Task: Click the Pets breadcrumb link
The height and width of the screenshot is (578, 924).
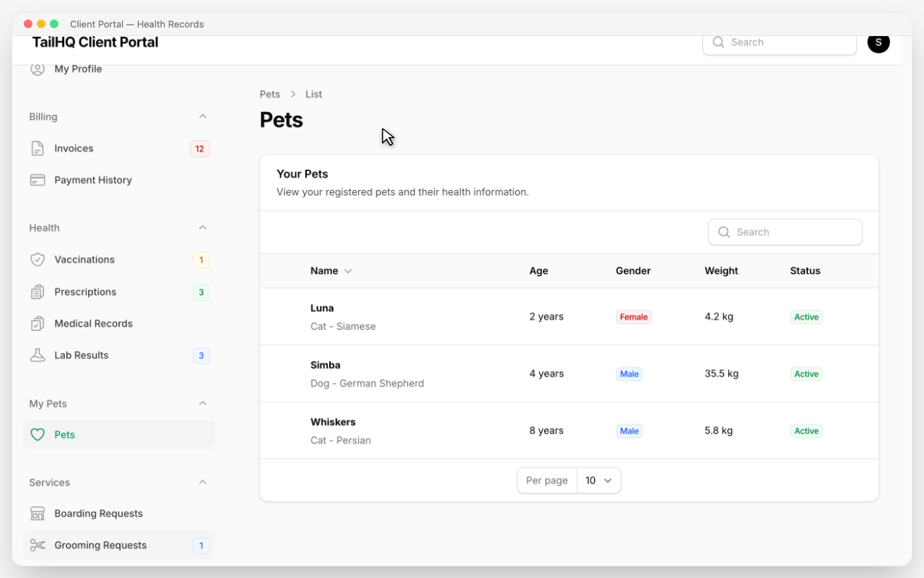Action: pyautogui.click(x=269, y=94)
